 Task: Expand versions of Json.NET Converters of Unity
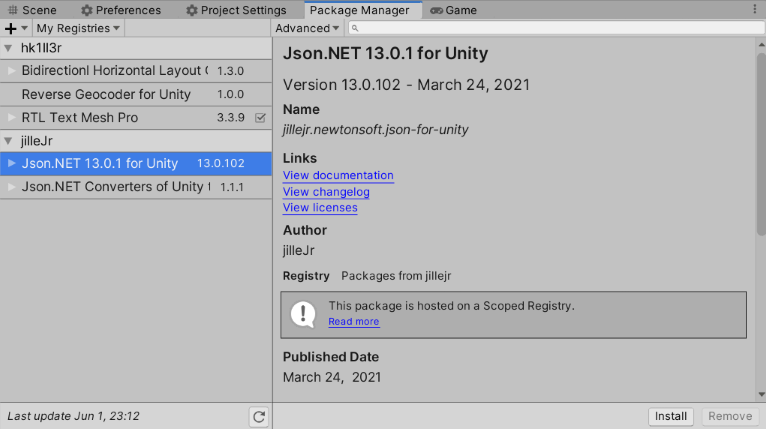tap(11, 187)
